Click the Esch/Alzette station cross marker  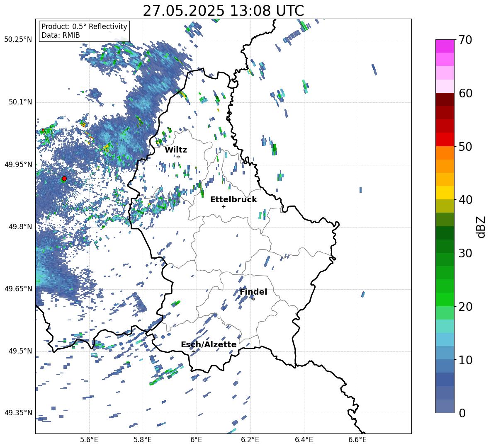point(194,351)
